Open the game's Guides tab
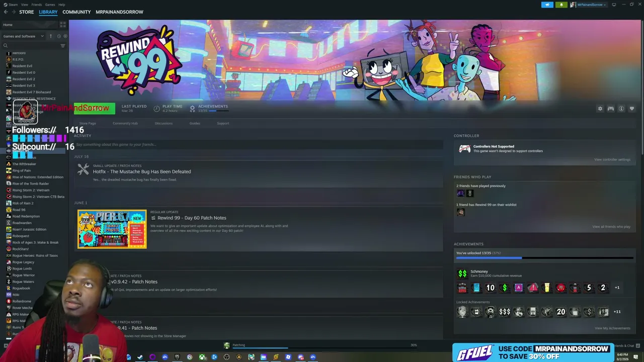The width and height of the screenshot is (644, 362). tap(195, 123)
